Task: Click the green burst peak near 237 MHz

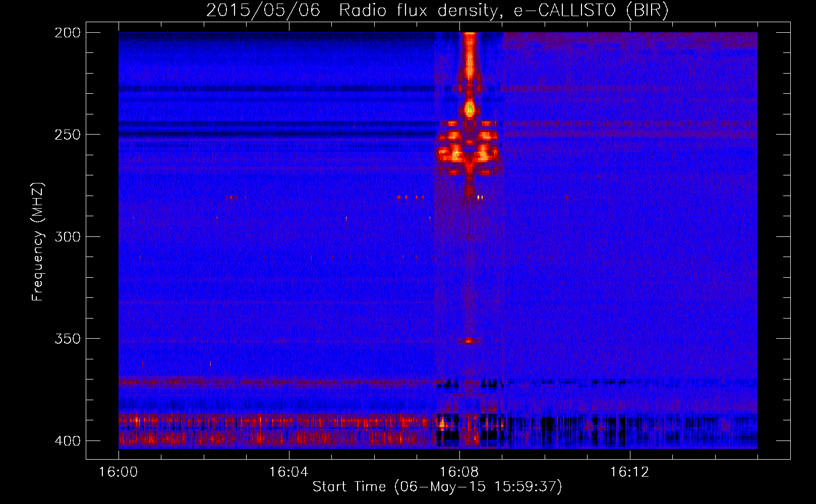Action: coord(470,108)
